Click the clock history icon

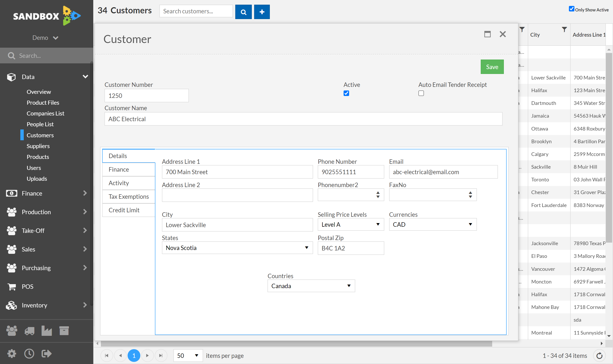[29, 353]
